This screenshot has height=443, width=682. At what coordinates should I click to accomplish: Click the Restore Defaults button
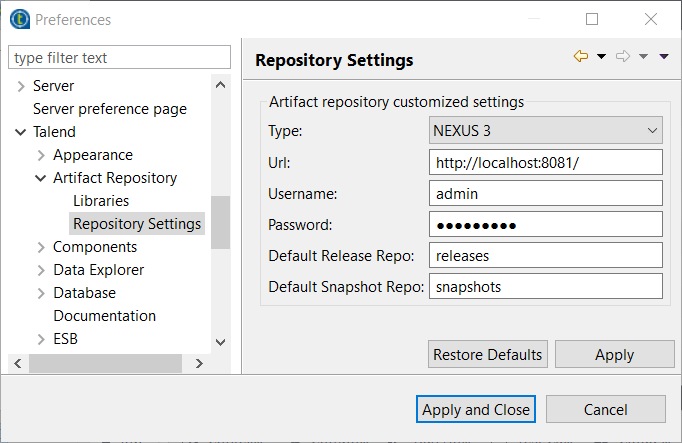point(487,355)
